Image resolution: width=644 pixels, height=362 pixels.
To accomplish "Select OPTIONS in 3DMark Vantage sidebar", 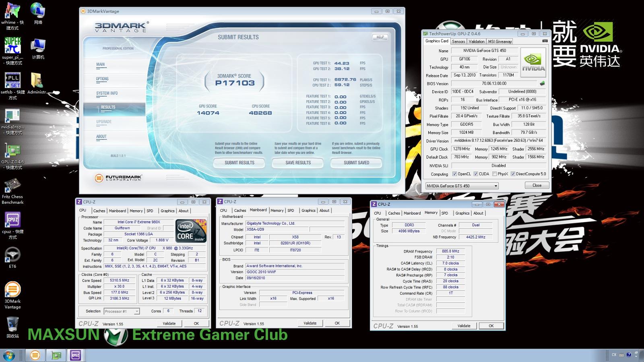I will [x=102, y=79].
